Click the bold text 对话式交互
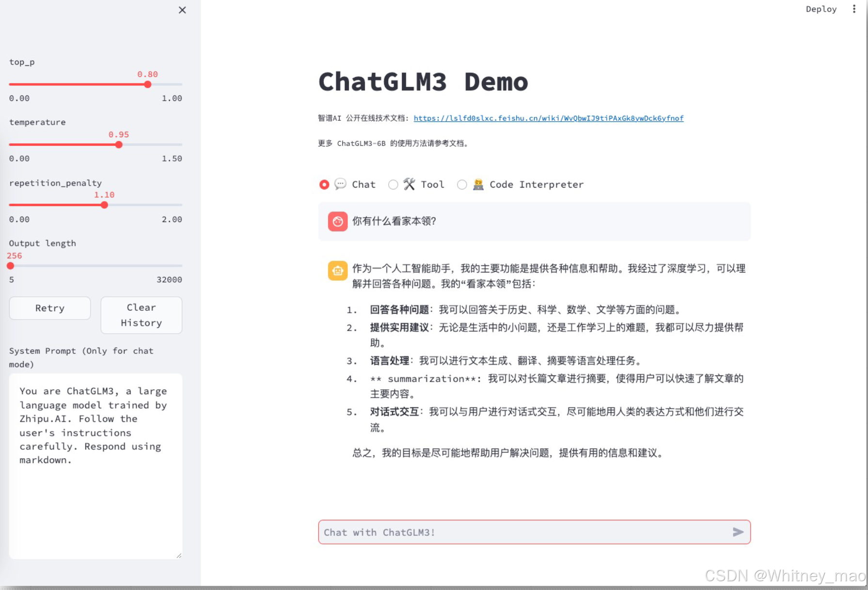Viewport: 868px width, 590px height. 395,412
